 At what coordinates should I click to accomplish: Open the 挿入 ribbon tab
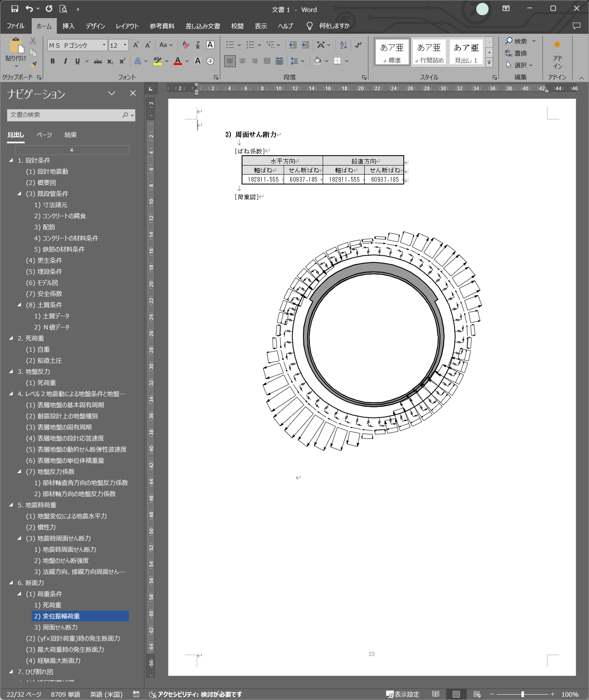69,26
